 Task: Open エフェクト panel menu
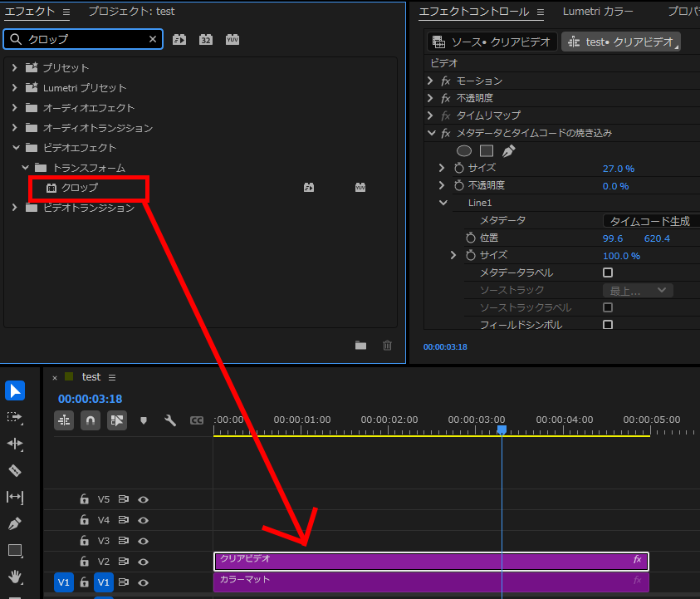pos(66,12)
